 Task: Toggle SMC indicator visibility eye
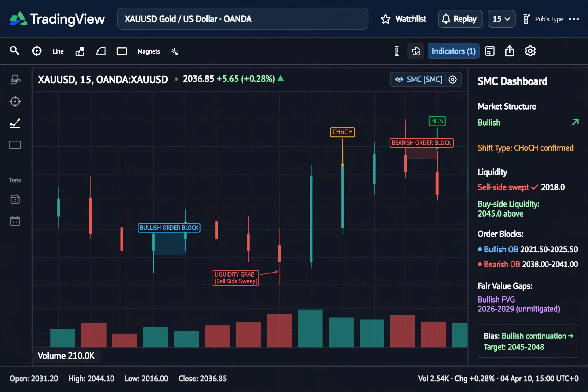coord(399,80)
